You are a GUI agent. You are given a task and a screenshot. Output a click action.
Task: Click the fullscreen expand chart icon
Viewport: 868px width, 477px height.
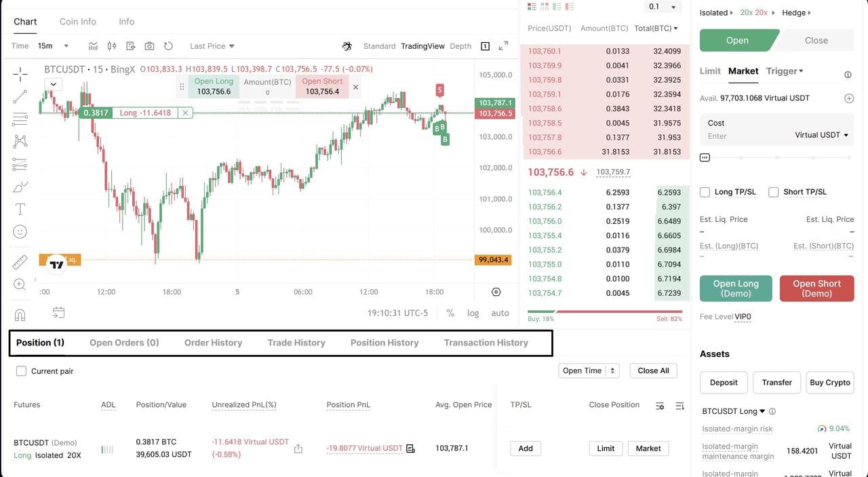(503, 46)
